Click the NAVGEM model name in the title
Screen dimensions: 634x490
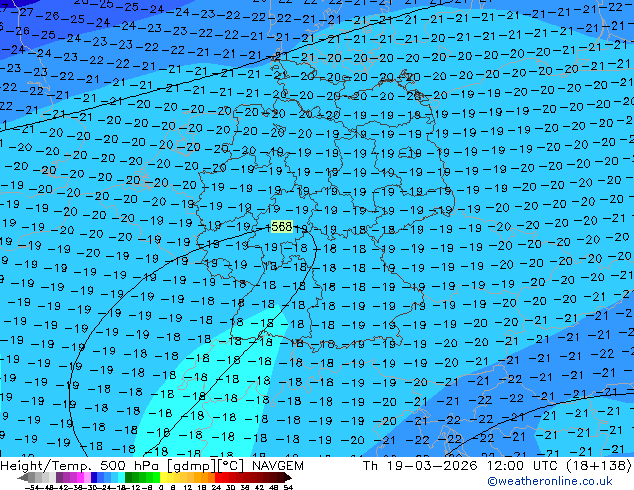pos(277,466)
